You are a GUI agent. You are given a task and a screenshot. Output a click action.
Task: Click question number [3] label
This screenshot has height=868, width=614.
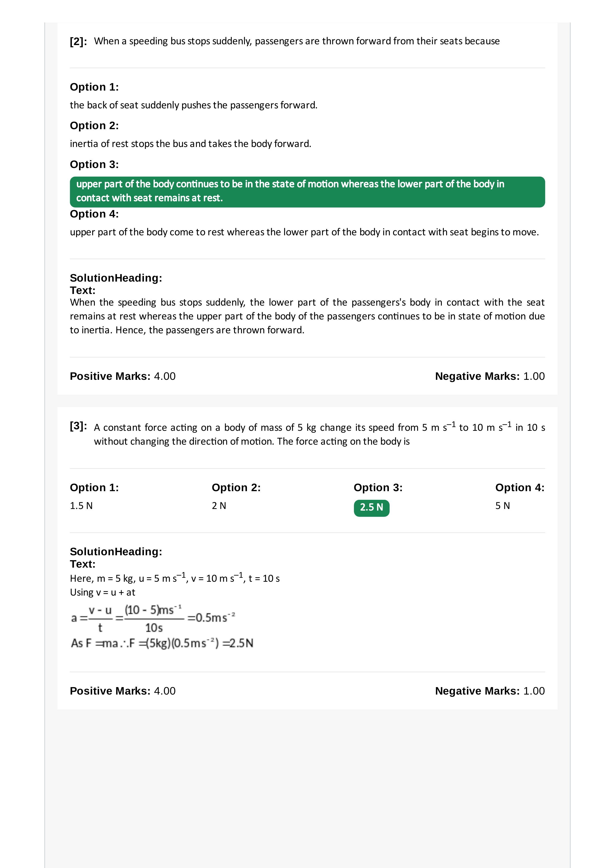coord(79,426)
